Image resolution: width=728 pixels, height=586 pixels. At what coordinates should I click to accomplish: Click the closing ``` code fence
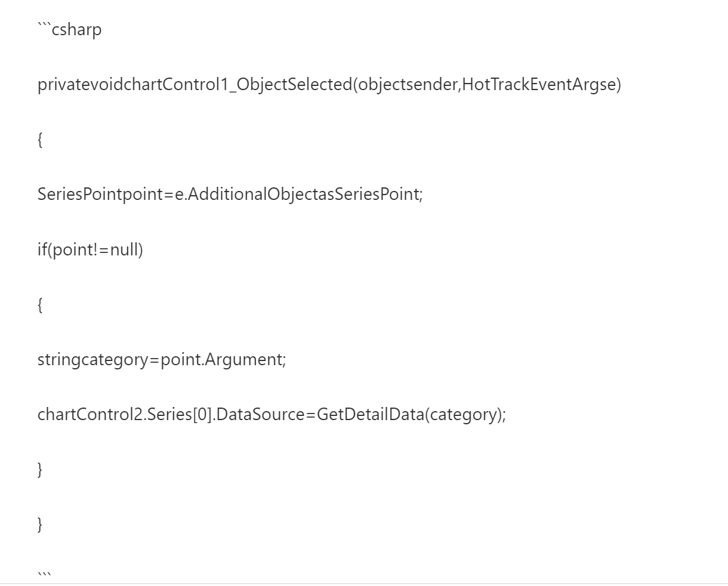[x=45, y=575]
